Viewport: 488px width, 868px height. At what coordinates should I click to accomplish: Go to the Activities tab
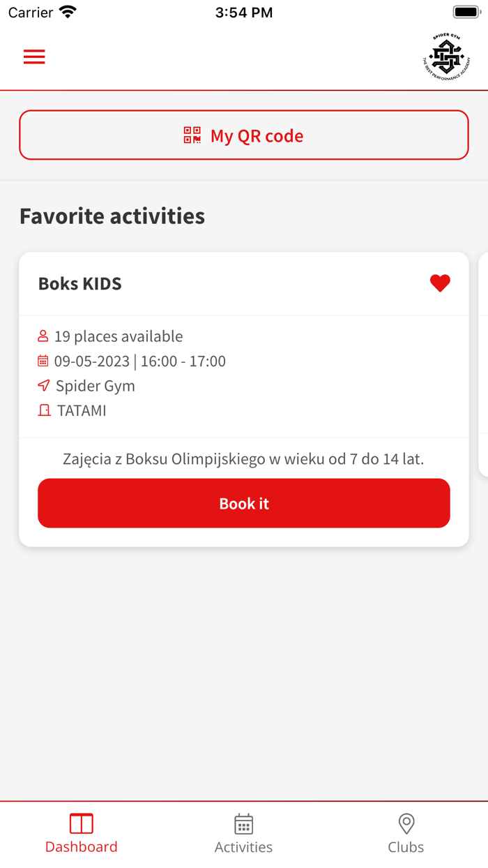click(x=243, y=833)
